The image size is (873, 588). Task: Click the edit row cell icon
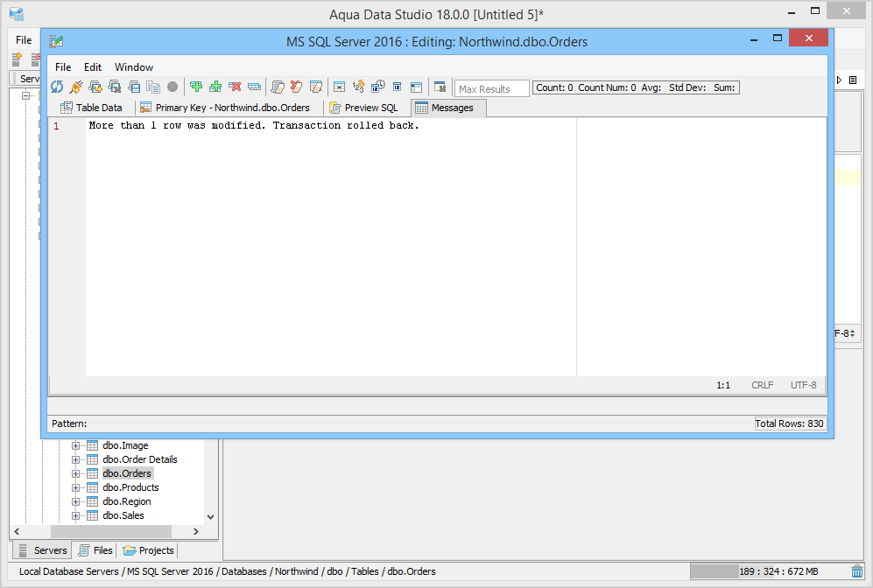coord(255,87)
